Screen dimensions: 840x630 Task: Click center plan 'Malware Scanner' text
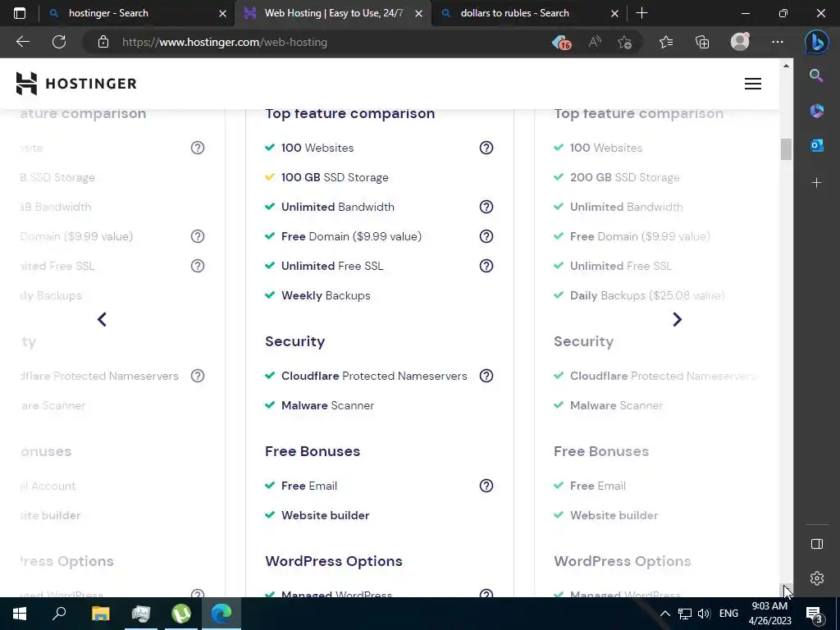[328, 405]
